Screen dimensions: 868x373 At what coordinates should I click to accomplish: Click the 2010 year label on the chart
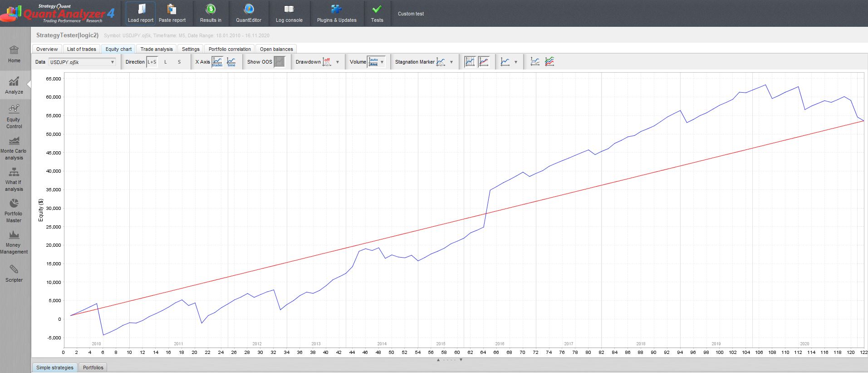96,344
